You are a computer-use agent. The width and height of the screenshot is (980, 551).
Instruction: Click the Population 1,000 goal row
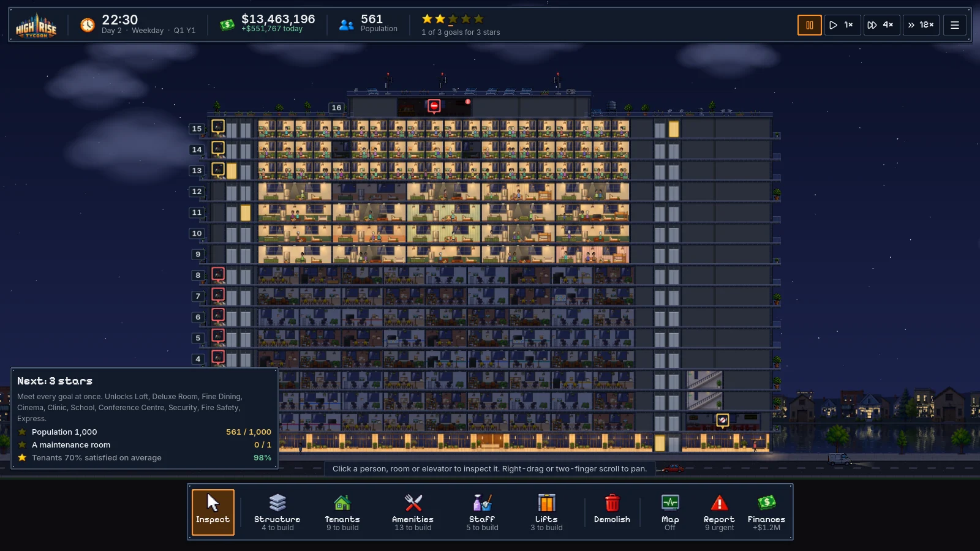point(145,432)
